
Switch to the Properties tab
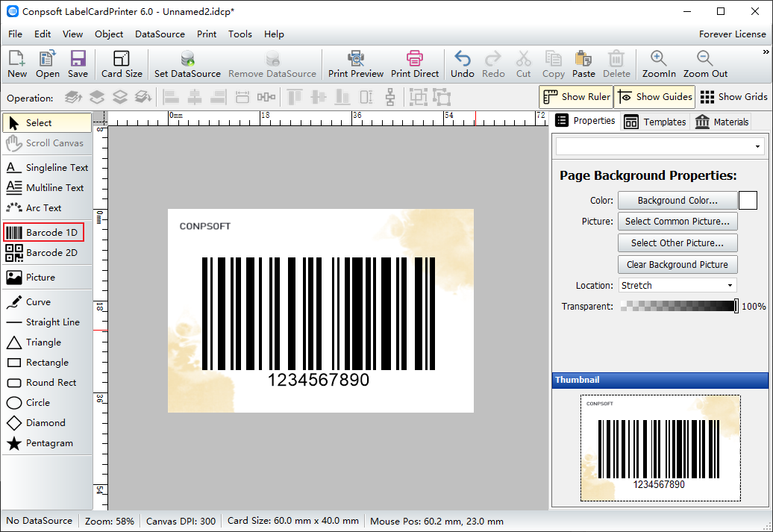(585, 121)
